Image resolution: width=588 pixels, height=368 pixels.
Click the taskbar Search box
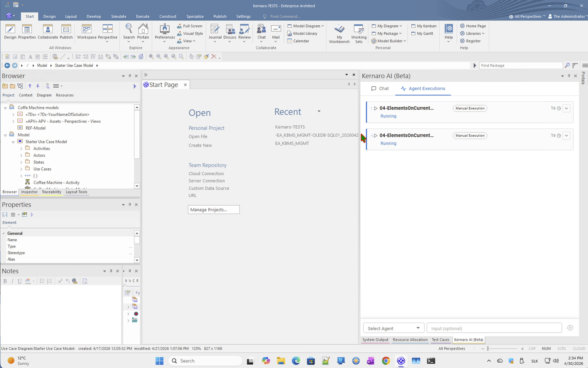205,361
